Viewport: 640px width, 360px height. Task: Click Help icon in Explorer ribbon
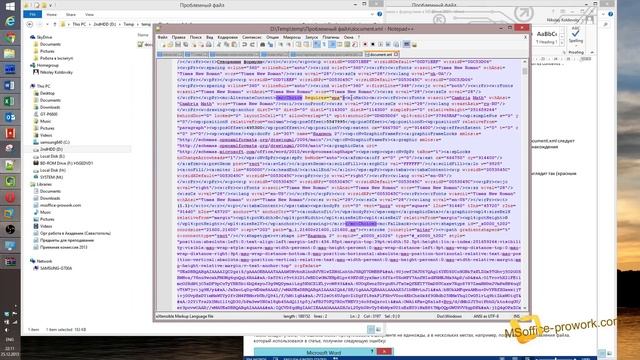coord(380,14)
